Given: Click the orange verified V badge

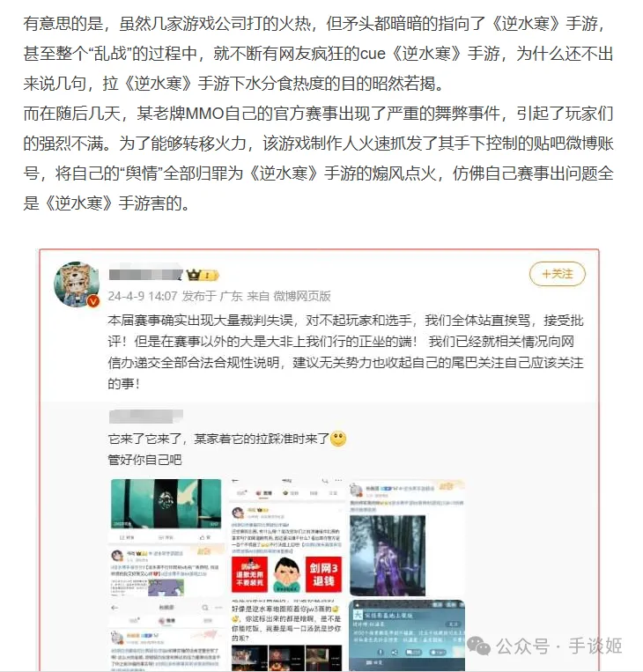Looking at the screenshot, I should coord(93,301).
